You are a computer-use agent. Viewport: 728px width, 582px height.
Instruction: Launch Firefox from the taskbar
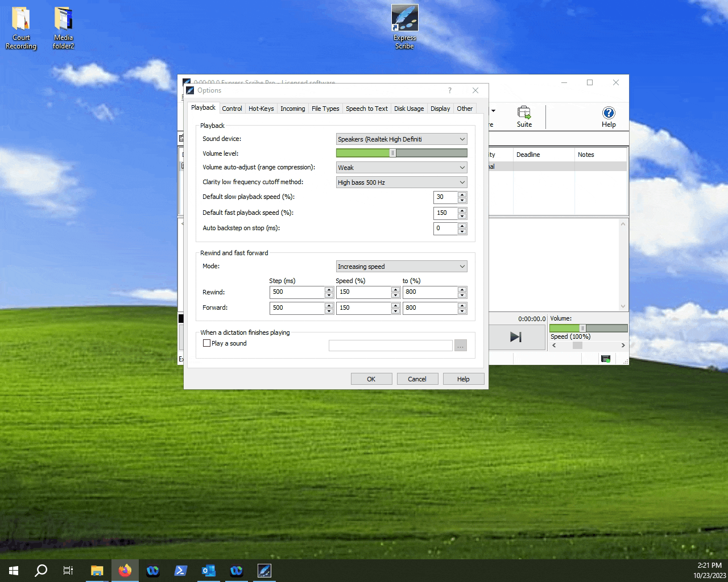click(125, 571)
